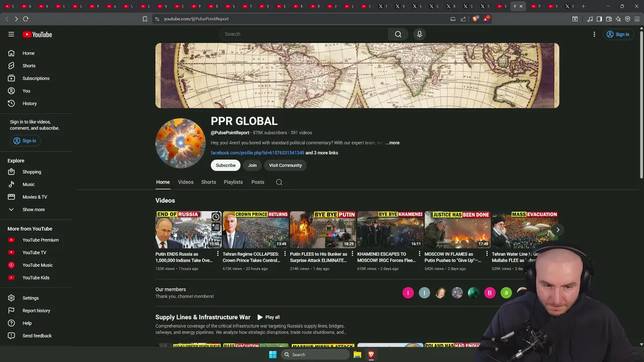
Task: Play all Supply Lines & Infrastructure War
Action: click(x=268, y=317)
